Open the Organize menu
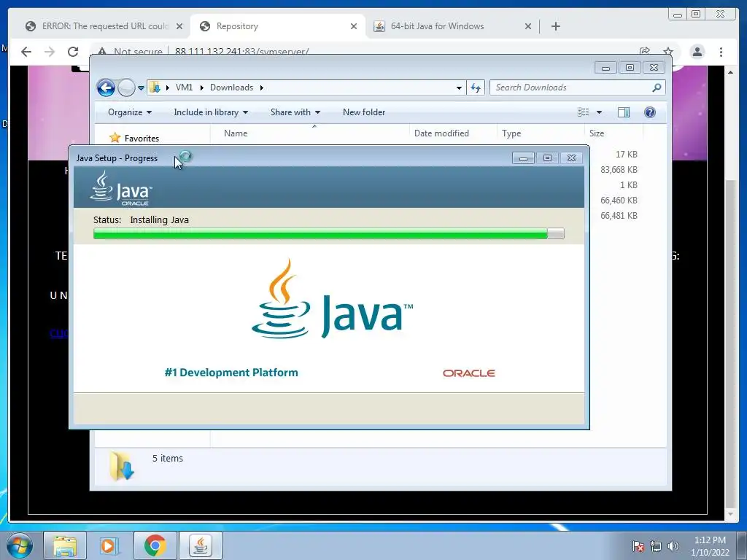The image size is (747, 560). click(x=130, y=112)
